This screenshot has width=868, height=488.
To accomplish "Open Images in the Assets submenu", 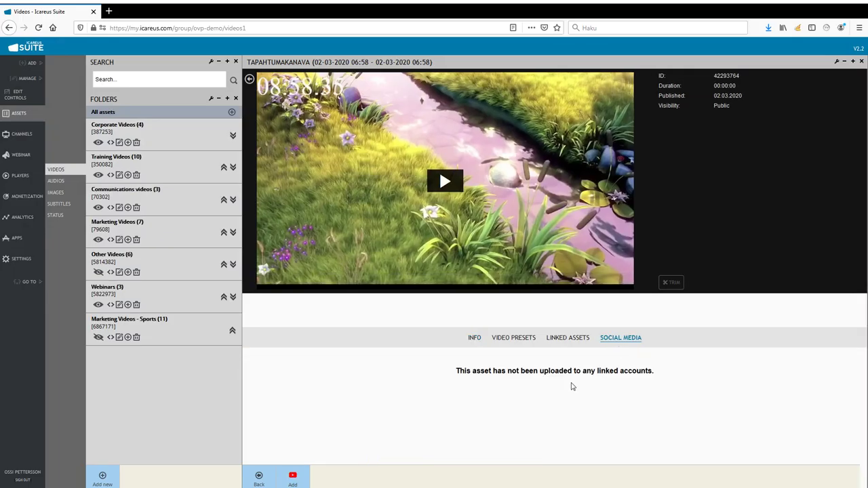I will tap(56, 192).
